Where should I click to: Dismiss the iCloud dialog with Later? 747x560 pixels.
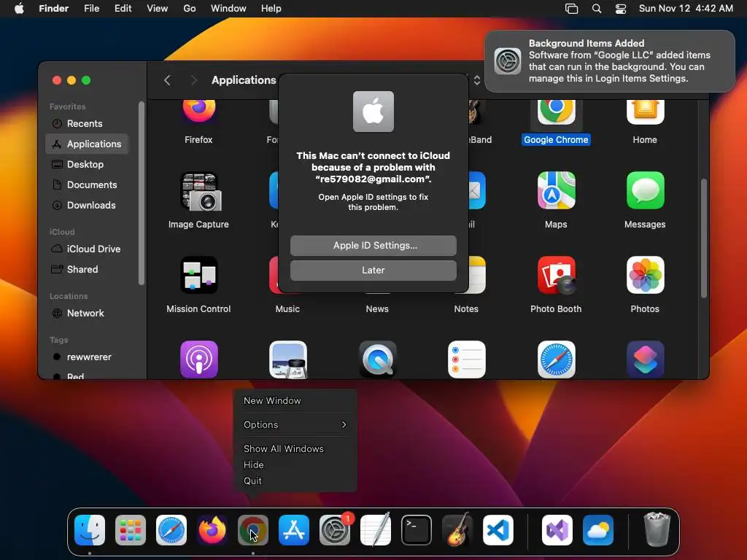[373, 270]
